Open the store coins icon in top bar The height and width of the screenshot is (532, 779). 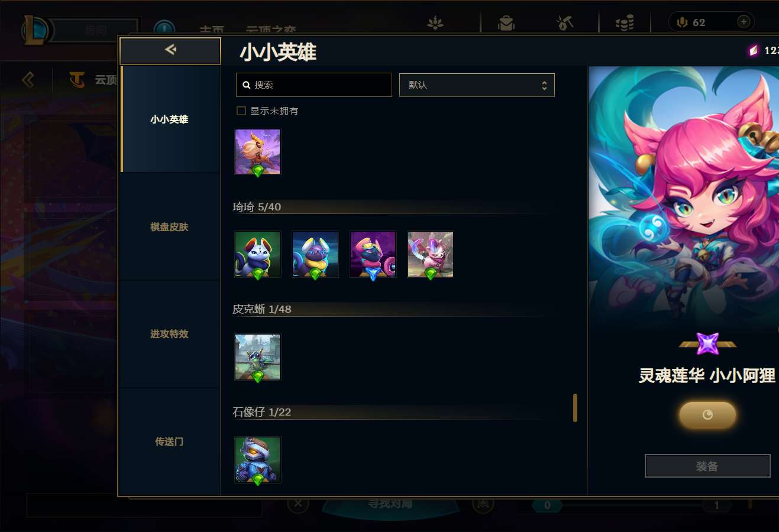[625, 23]
